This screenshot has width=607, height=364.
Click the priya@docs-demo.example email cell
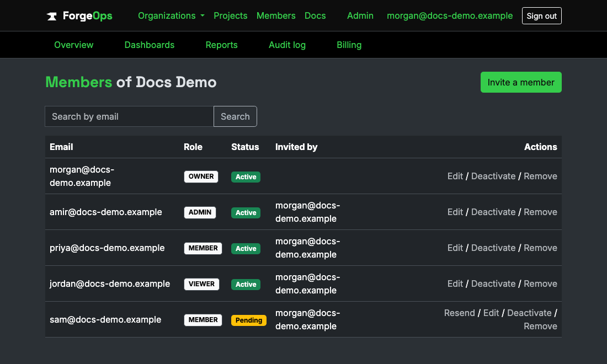pyautogui.click(x=107, y=248)
